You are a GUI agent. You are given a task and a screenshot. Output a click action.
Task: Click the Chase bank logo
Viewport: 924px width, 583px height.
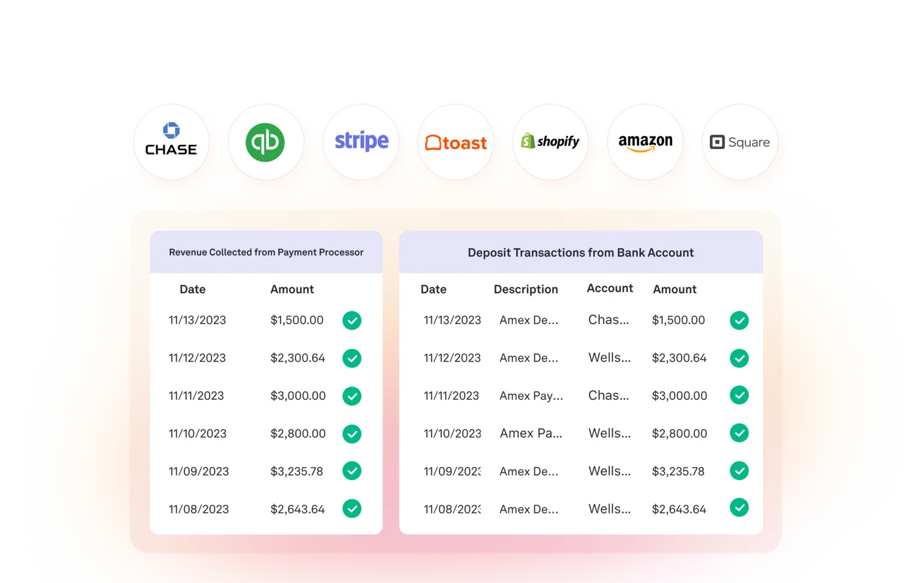(171, 142)
